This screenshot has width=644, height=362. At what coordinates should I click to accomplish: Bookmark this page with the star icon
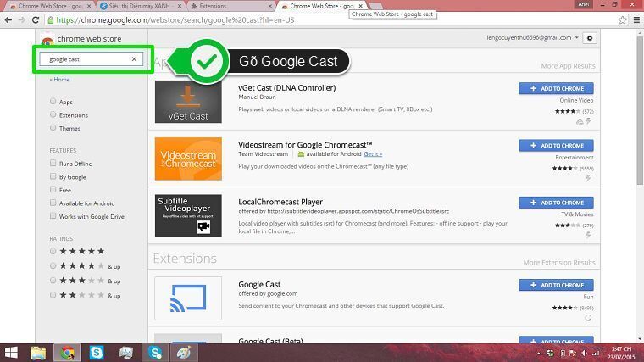point(622,19)
